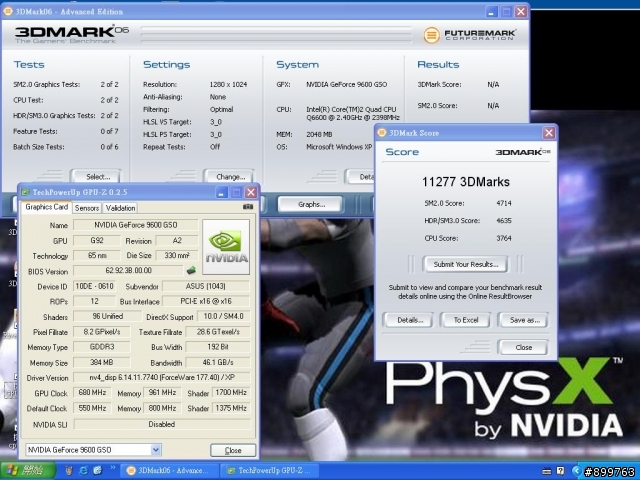Viewport: 640px width, 480px height.
Task: Click the GPU name field in GPU-Z
Action: (136, 225)
